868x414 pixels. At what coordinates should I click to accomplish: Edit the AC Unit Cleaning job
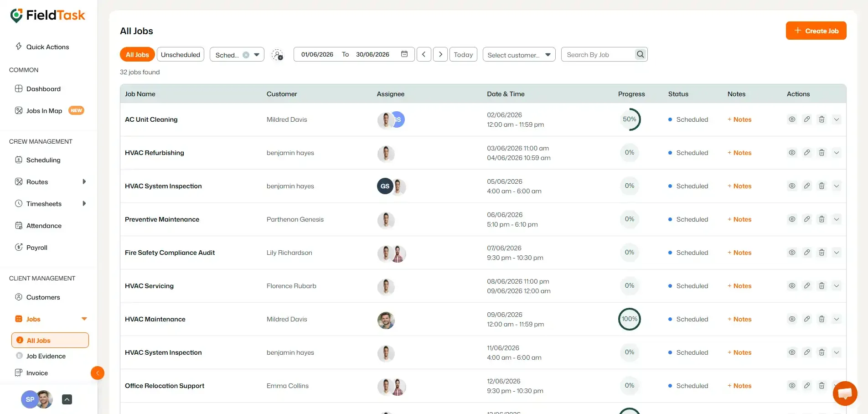pos(807,119)
